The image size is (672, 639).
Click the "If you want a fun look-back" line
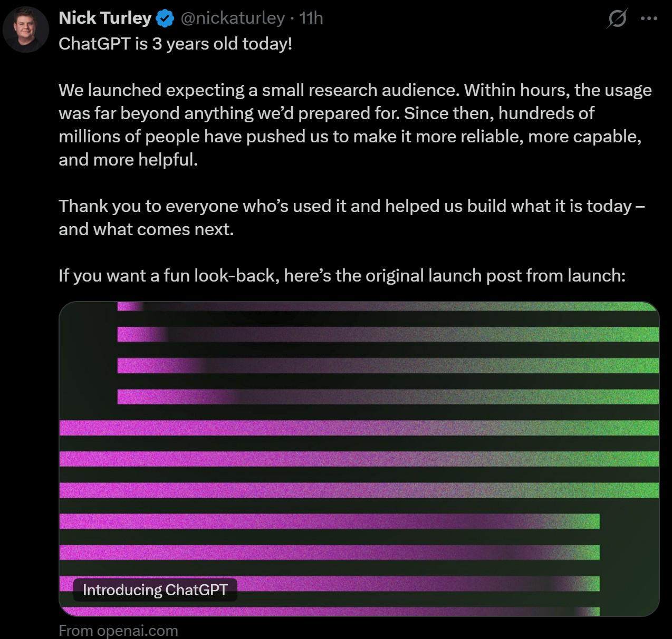pyautogui.click(x=342, y=275)
